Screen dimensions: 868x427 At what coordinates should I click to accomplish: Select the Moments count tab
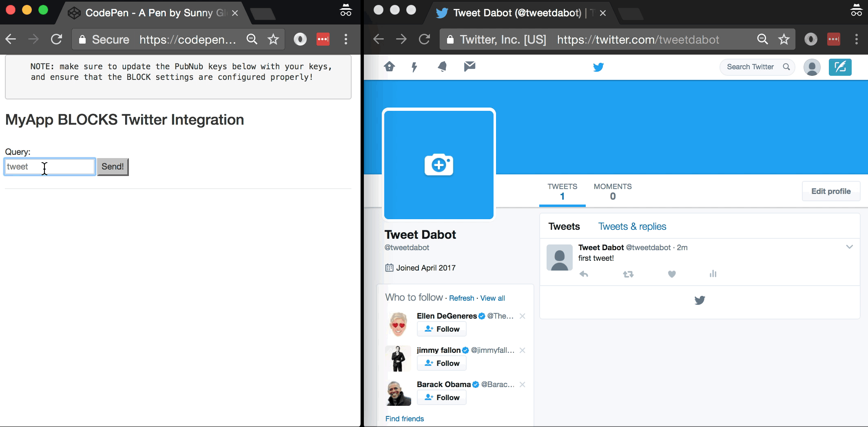point(612,191)
